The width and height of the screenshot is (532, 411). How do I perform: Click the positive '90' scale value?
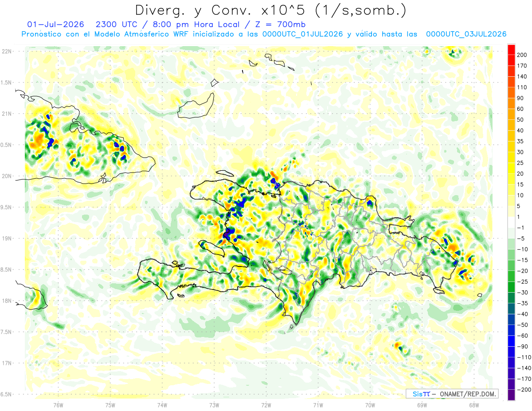521,98
